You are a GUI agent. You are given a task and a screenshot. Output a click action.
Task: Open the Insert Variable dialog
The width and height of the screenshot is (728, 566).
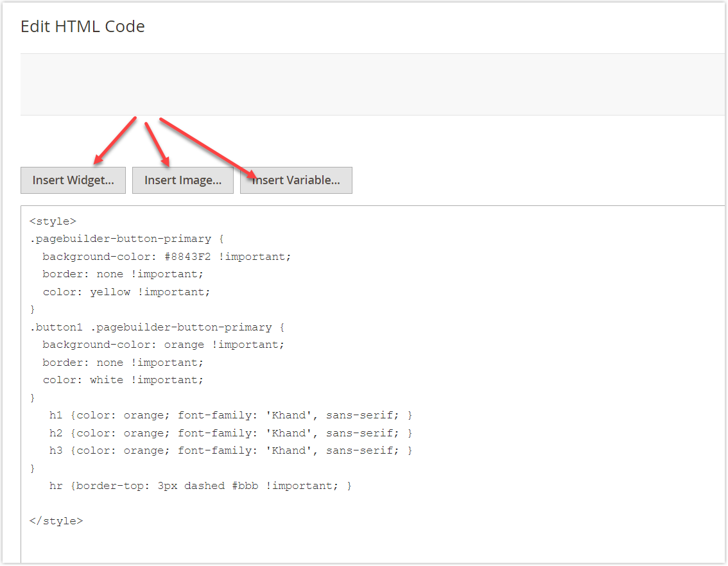295,180
